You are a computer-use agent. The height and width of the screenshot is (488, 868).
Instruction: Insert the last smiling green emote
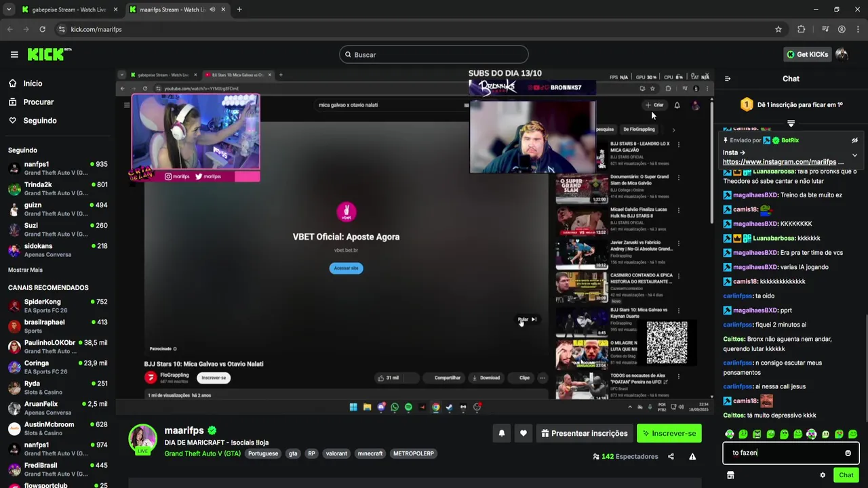click(852, 434)
